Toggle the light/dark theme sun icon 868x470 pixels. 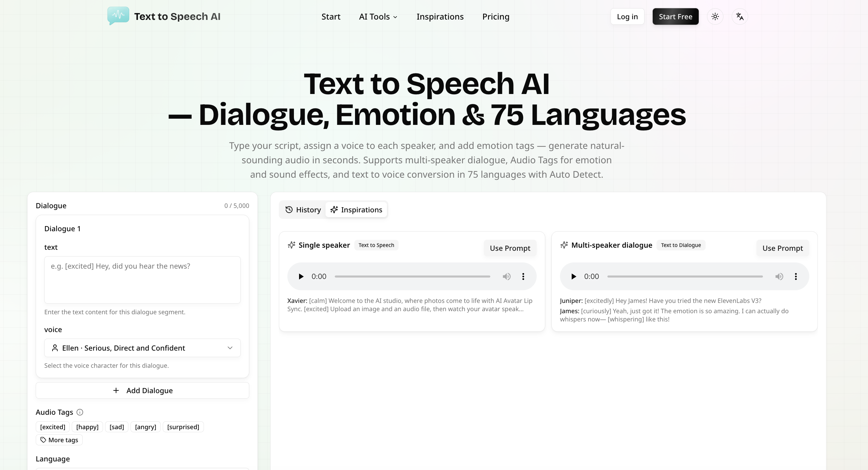pyautogui.click(x=715, y=16)
